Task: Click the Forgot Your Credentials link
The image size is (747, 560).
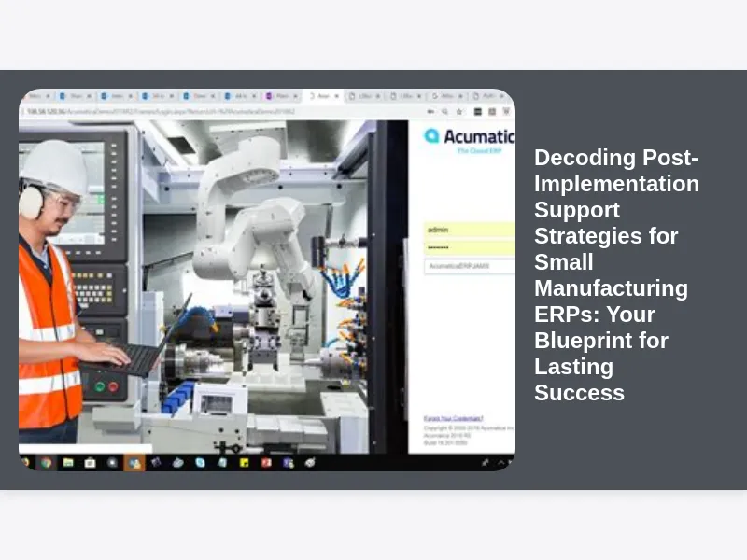Action: 454,418
